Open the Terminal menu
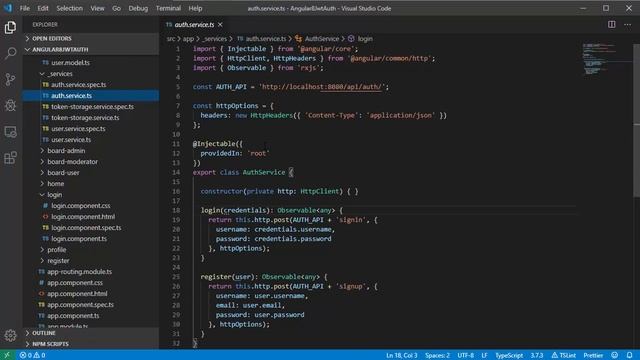 pos(168,8)
